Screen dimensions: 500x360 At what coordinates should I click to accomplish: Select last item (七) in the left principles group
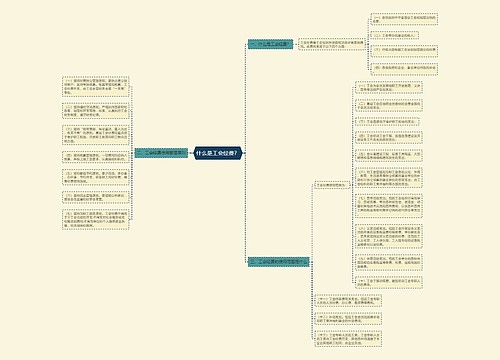pyautogui.click(x=96, y=219)
